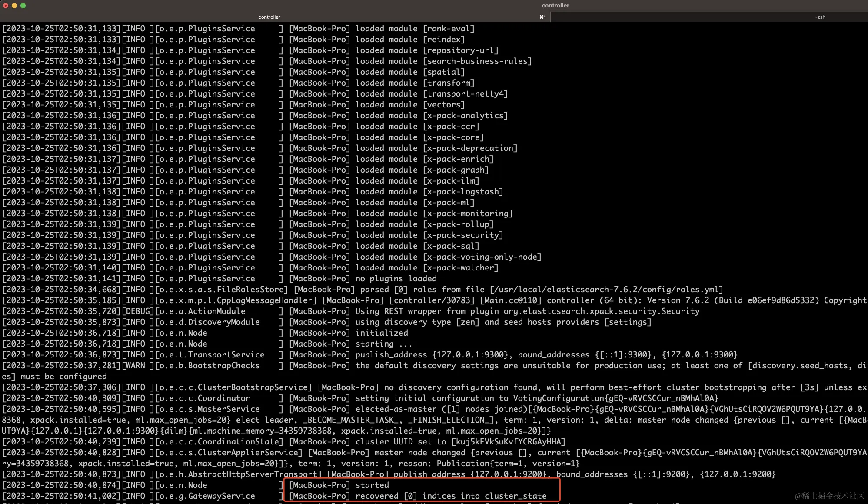Click the ⌘1 shortcut label on tab
The width and height of the screenshot is (868, 504).
542,17
